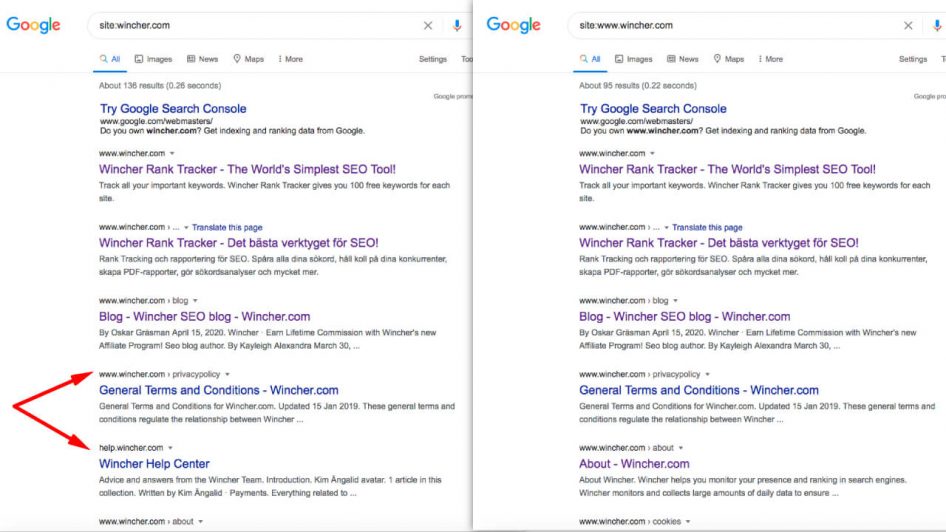
Task: Open Maps tab in left window
Action: pyautogui.click(x=249, y=59)
